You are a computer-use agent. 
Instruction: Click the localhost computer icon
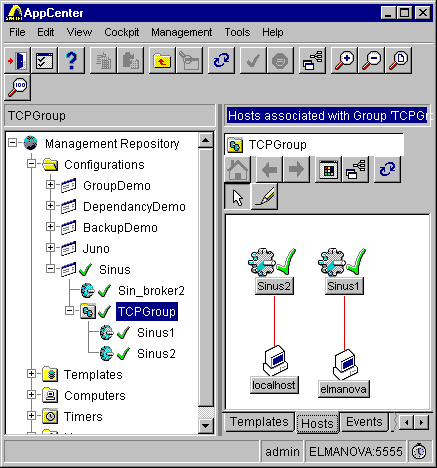coord(275,361)
